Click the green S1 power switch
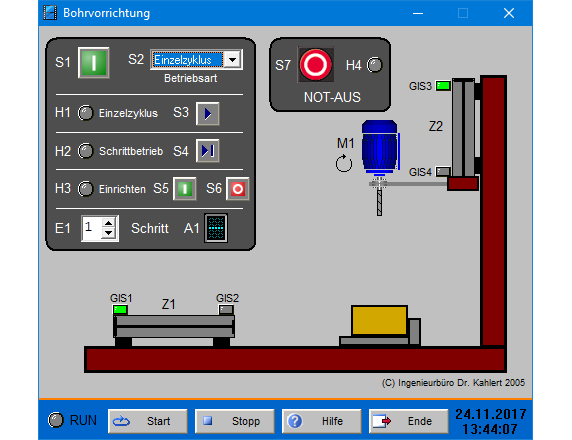Image resolution: width=572 pixels, height=440 pixels. [94, 62]
